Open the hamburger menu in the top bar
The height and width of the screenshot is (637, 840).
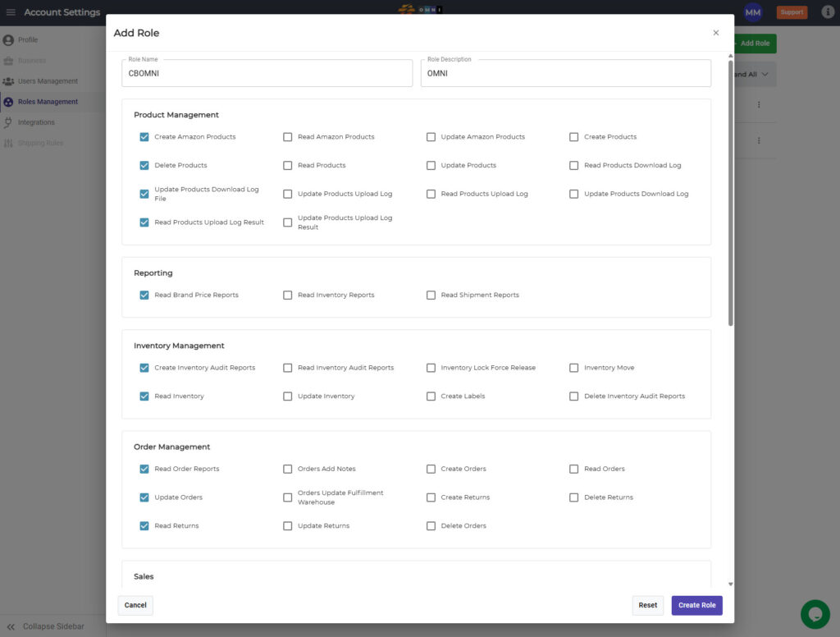(11, 11)
